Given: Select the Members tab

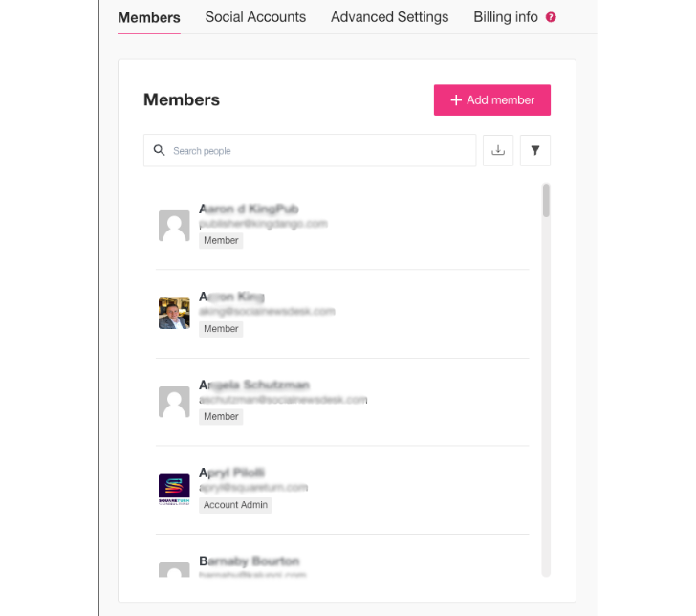Looking at the screenshot, I should click(149, 18).
